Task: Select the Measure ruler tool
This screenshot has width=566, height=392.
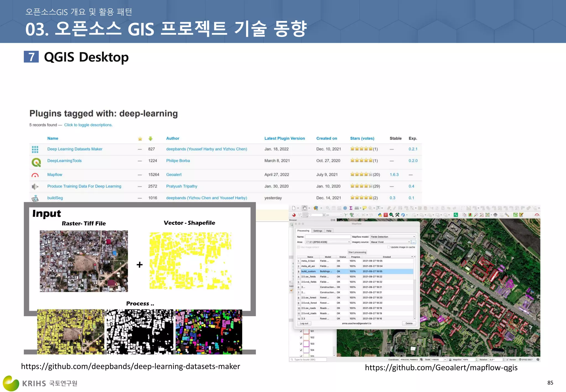Action: pyautogui.click(x=357, y=208)
